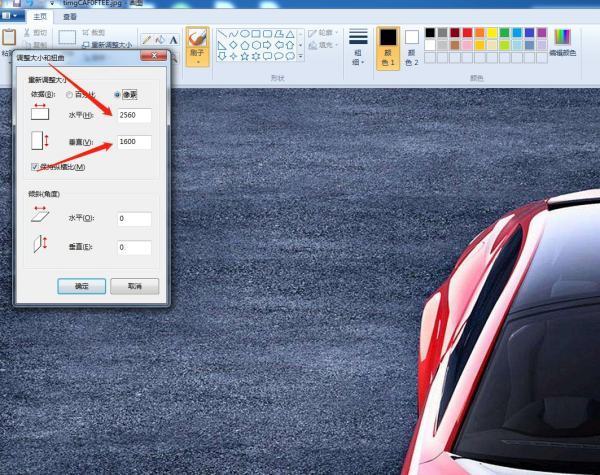Viewport: 600px width, 475px height.
Task: Select the Text tool (letter A)
Action: 173,40
